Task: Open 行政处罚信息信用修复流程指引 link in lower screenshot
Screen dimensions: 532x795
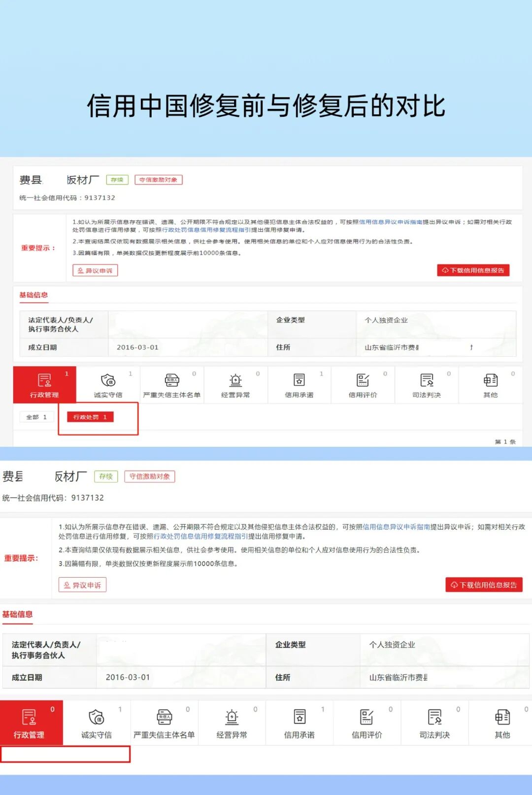Action: tap(201, 537)
